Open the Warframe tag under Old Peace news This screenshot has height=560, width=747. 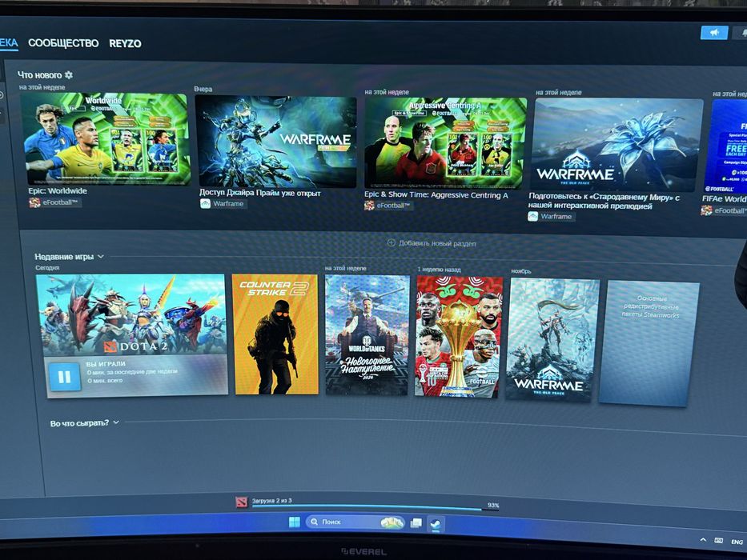(x=550, y=216)
